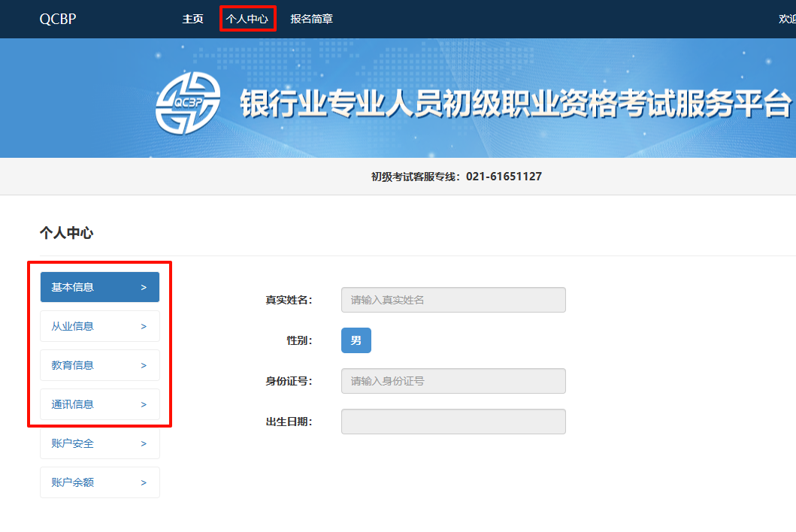Click the 身份证号 label
This screenshot has width=796, height=532.
[x=289, y=381]
